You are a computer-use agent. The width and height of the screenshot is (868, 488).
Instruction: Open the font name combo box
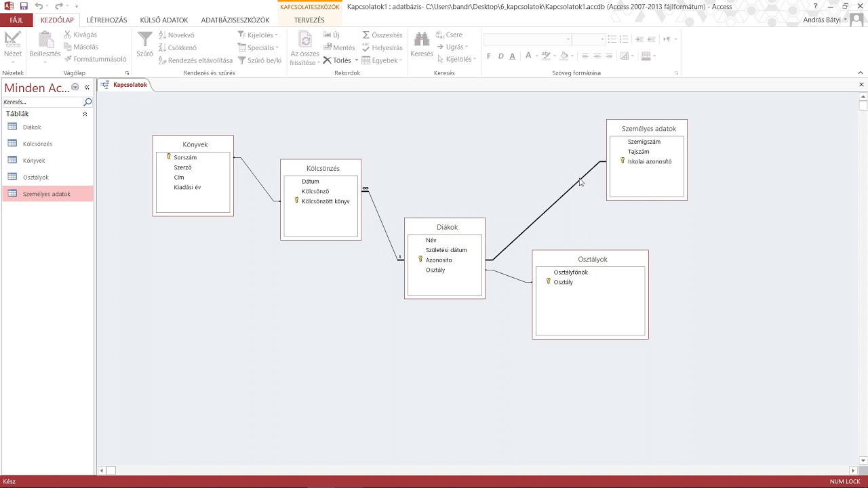click(x=528, y=39)
